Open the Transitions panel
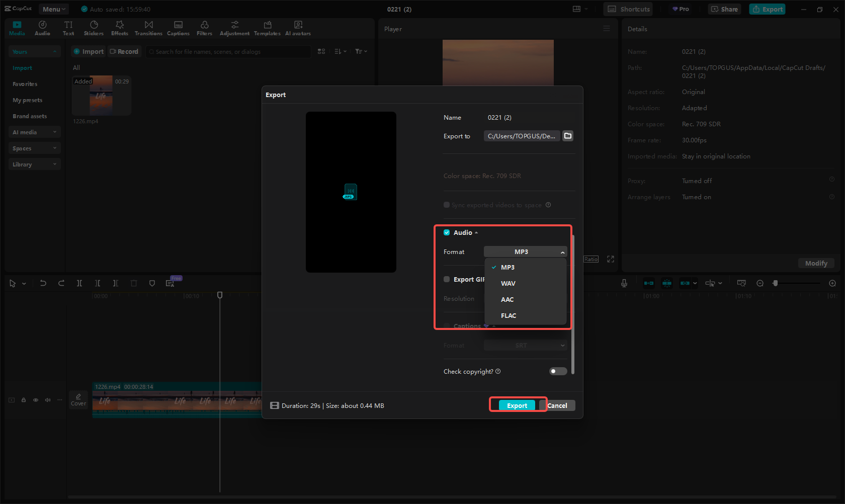 click(x=148, y=28)
